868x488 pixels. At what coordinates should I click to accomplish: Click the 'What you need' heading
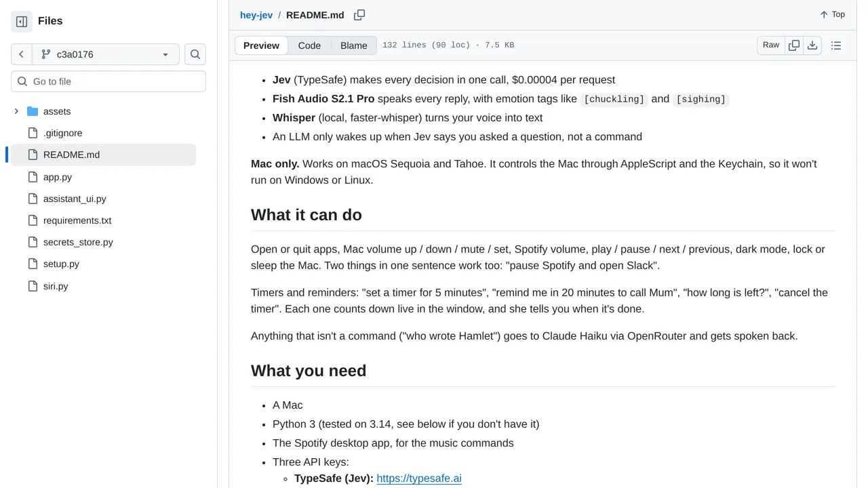point(309,371)
